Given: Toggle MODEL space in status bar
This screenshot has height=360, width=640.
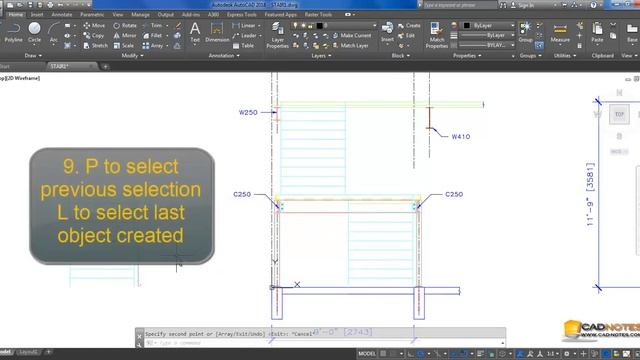Looking at the screenshot, I should (367, 353).
